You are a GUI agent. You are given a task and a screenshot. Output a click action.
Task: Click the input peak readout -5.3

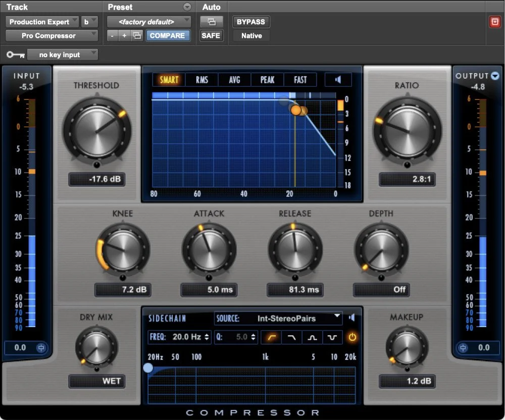[x=26, y=87]
